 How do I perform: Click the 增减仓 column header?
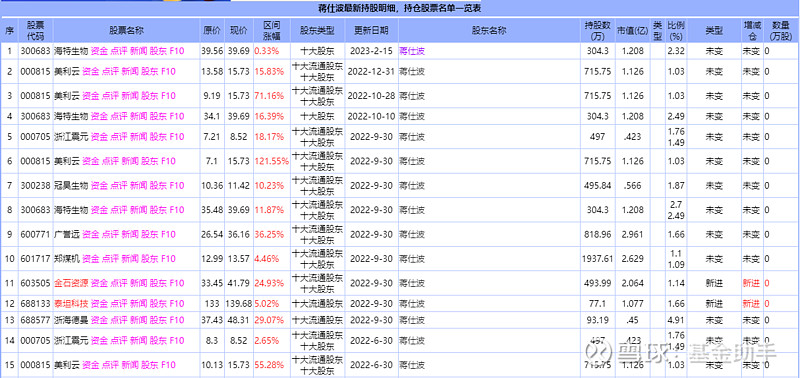tap(752, 31)
